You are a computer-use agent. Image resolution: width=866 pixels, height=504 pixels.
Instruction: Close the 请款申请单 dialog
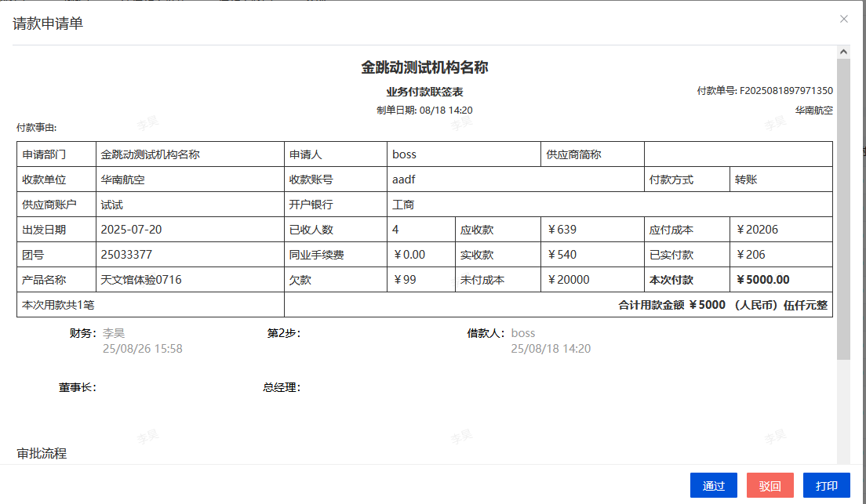(844, 19)
